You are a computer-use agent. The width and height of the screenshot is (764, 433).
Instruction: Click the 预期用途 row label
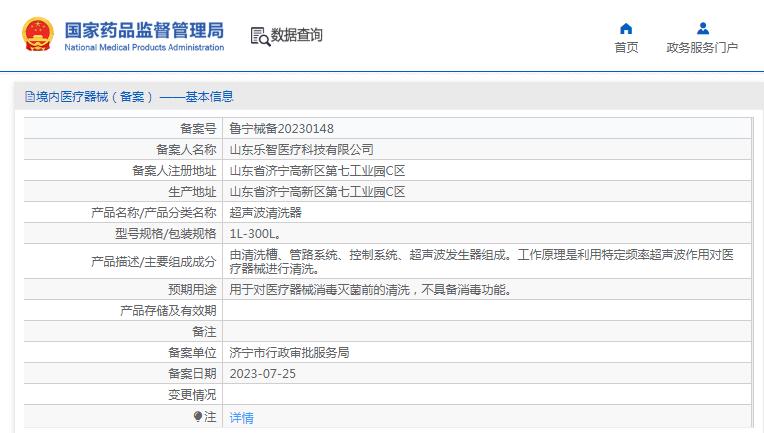pyautogui.click(x=192, y=290)
